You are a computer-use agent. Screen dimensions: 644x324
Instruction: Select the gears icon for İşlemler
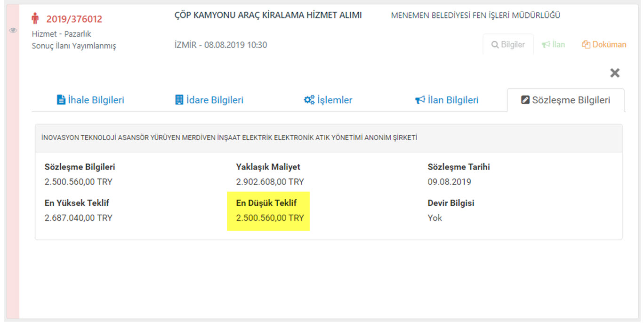(x=309, y=100)
